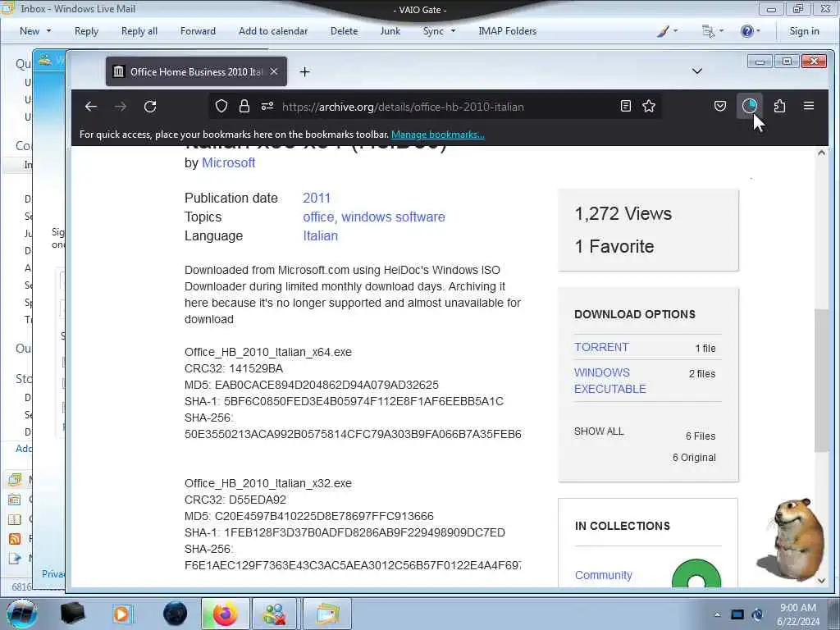Open black box taskbar icon
Viewport: 840px width, 630px height.
pyautogui.click(x=72, y=614)
